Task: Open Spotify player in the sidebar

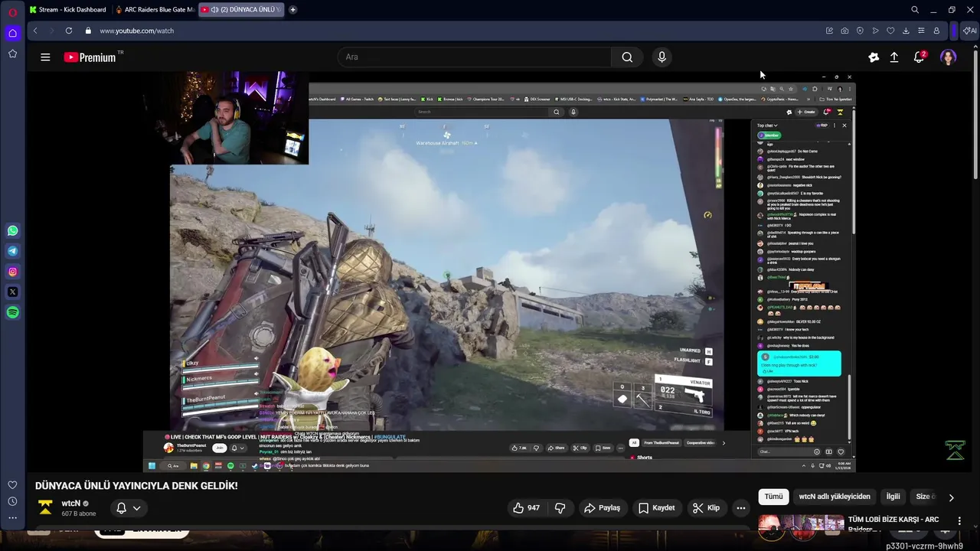Action: point(12,312)
